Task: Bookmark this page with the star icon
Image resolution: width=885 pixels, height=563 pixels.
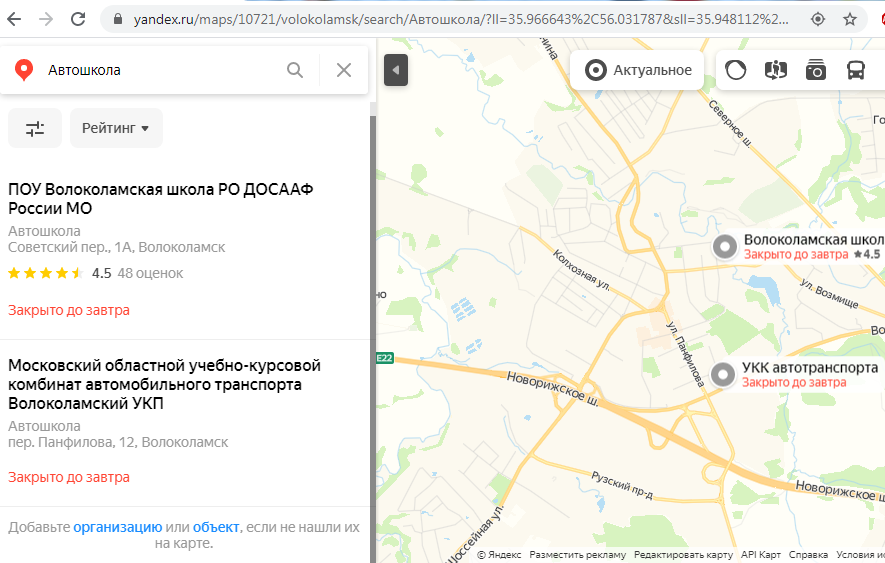Action: pos(849,19)
